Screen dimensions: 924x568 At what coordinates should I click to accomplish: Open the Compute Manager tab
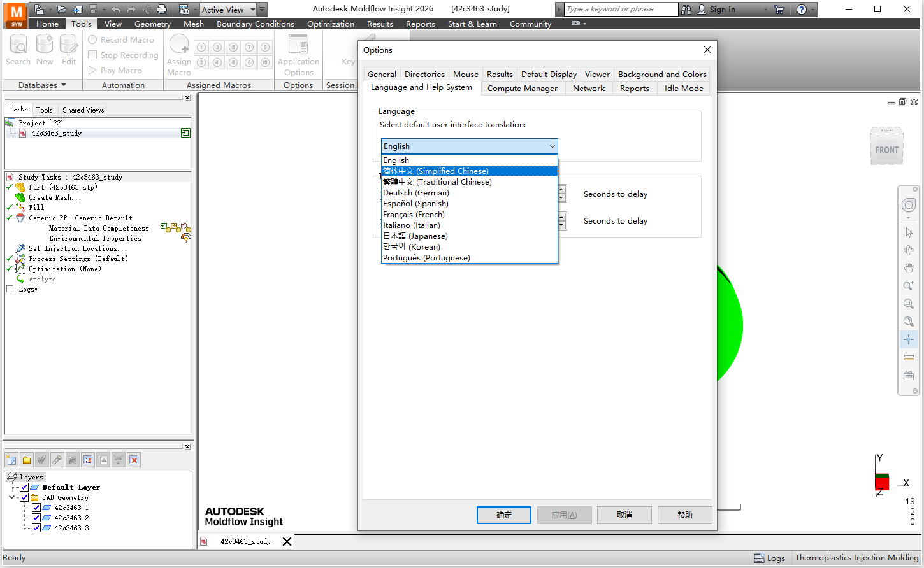523,89
